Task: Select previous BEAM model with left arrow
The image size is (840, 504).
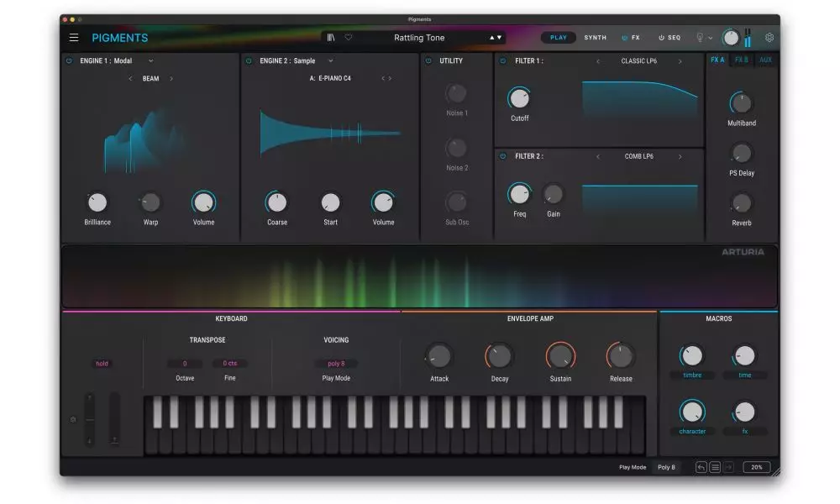Action: pyautogui.click(x=130, y=79)
